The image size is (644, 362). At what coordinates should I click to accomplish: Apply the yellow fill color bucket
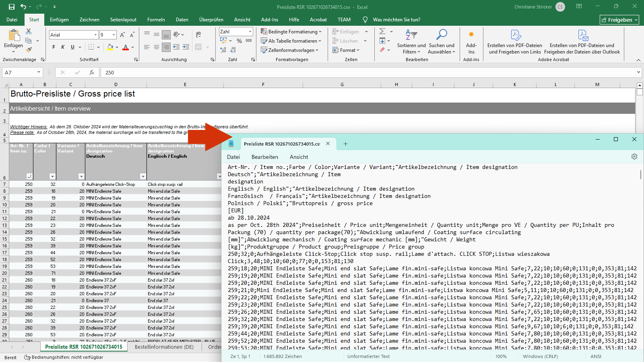click(110, 47)
